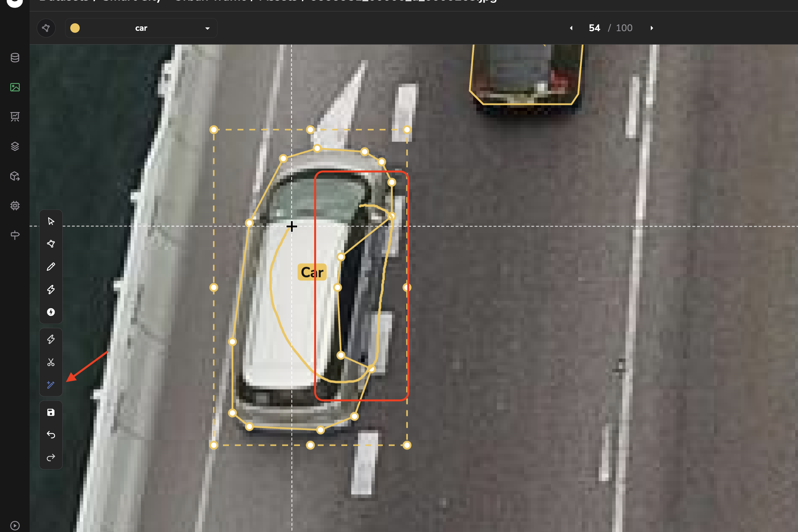Activate the scissors cut tool
The image size is (798, 532).
(51, 362)
